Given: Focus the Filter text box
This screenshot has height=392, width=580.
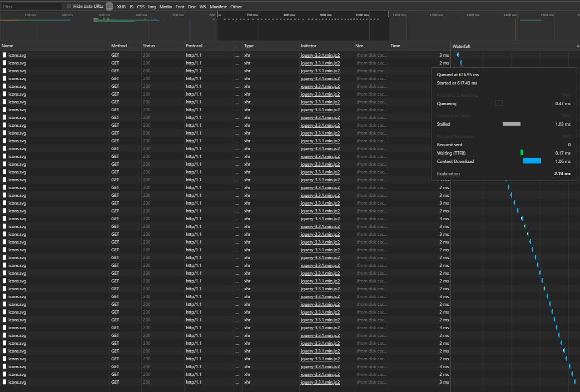Looking at the screenshot, I should tap(31, 6).
